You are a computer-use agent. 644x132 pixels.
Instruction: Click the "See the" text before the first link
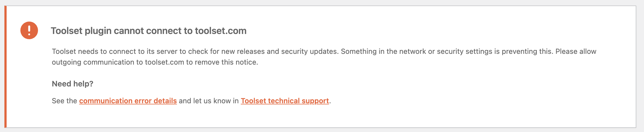pyautogui.click(x=64, y=101)
